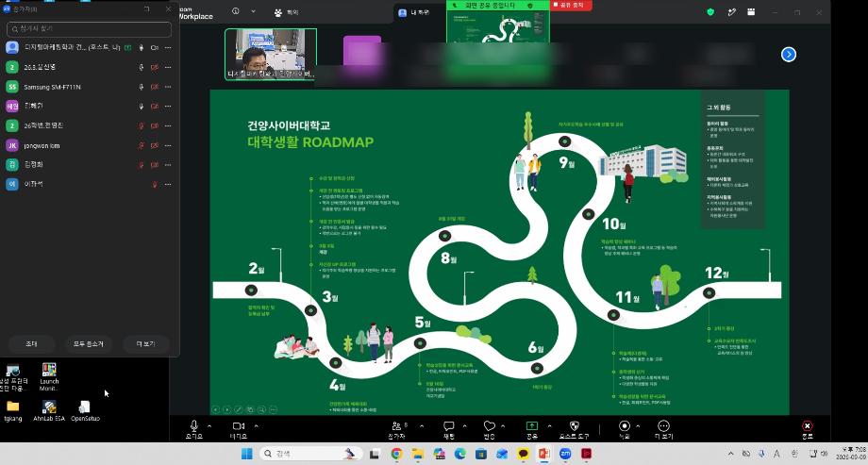Open the AhnLab ESA desktop icon
The width and height of the screenshot is (868, 465).
[x=49, y=411]
